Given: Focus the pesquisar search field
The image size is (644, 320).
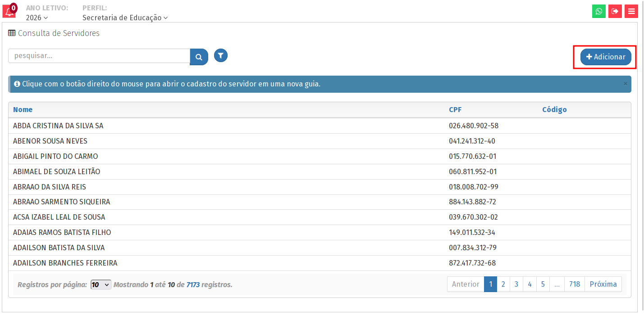Looking at the screenshot, I should point(99,56).
